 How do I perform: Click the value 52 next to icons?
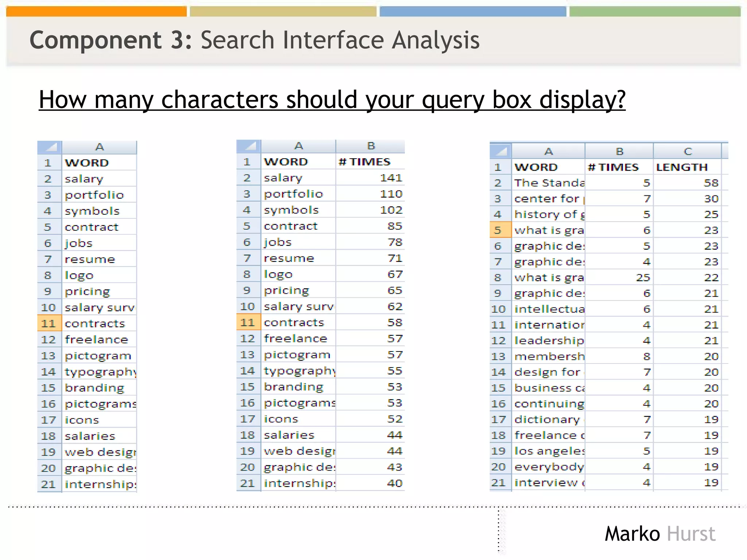tap(370, 419)
